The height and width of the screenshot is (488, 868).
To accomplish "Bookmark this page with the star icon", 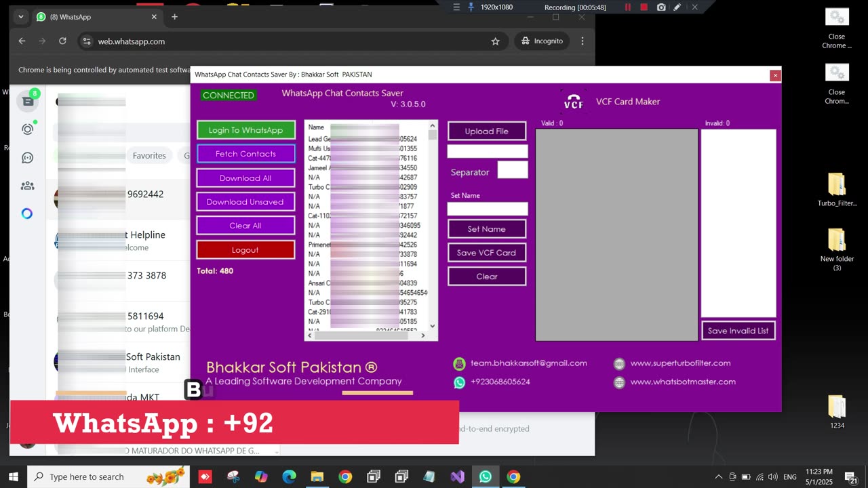I will (x=495, y=41).
